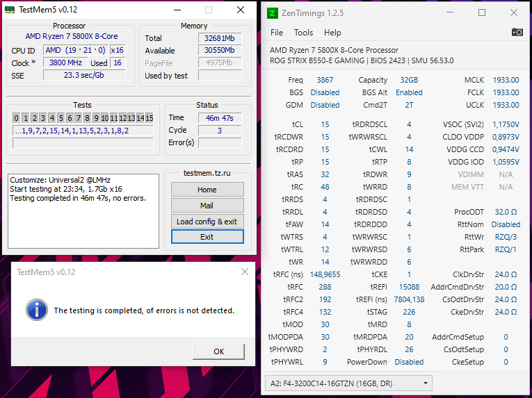Click the tPHYRDL value 26
Screen dimensions: 532x398
[409, 349]
